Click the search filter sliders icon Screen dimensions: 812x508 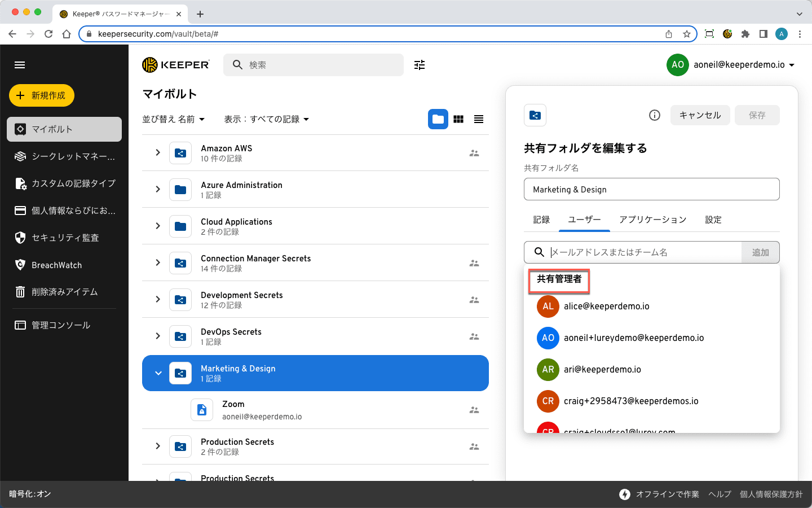(420, 65)
